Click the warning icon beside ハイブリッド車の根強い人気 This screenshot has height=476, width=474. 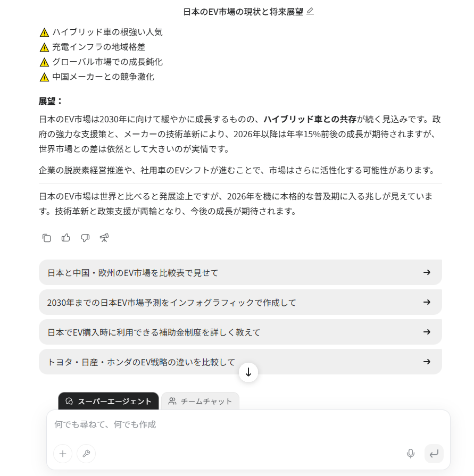(x=44, y=32)
